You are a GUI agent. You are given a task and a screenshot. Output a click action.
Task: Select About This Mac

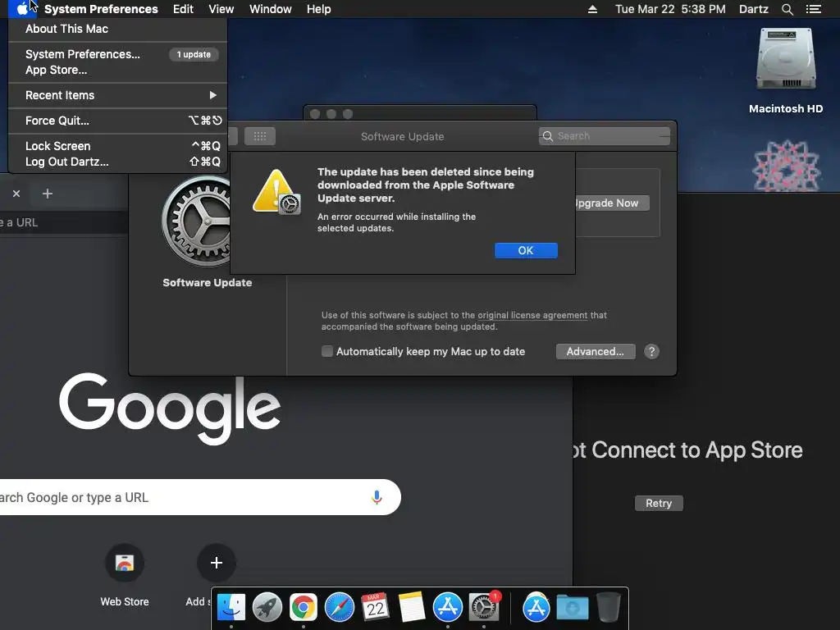[x=118, y=29]
